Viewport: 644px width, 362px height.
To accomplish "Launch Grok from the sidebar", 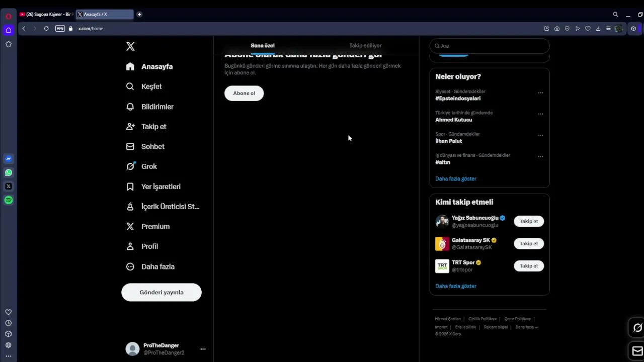I will pos(141,166).
